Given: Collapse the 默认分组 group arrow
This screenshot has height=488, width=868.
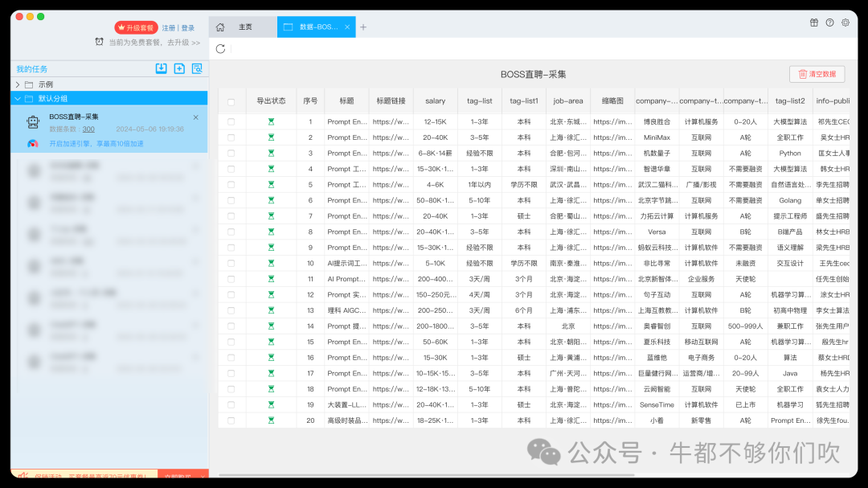Looking at the screenshot, I should tap(18, 99).
